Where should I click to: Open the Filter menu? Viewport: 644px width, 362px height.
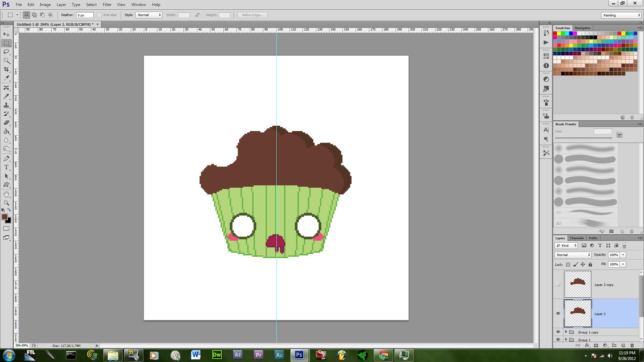pyautogui.click(x=107, y=5)
